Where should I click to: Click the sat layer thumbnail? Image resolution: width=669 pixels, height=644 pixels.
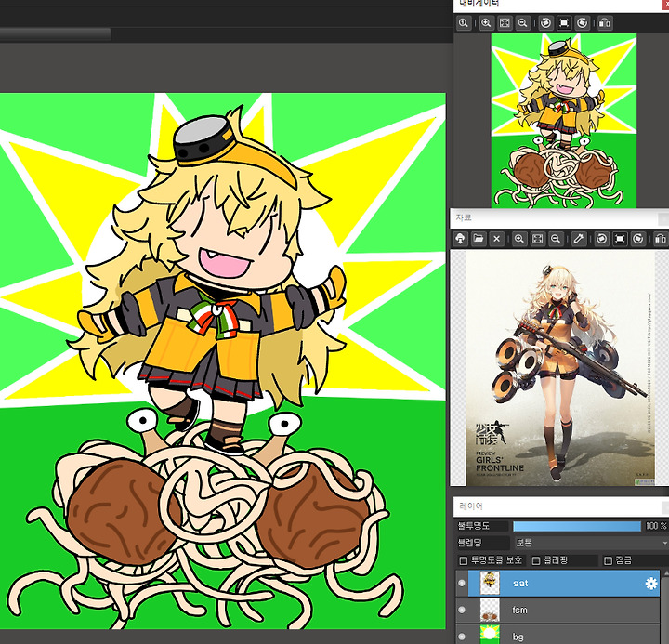click(x=490, y=583)
